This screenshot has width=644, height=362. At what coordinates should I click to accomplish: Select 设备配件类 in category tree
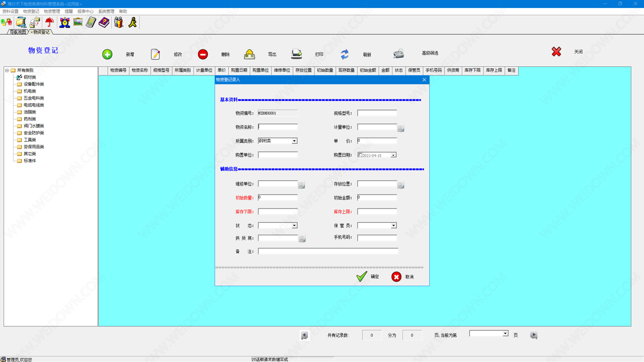(x=34, y=84)
